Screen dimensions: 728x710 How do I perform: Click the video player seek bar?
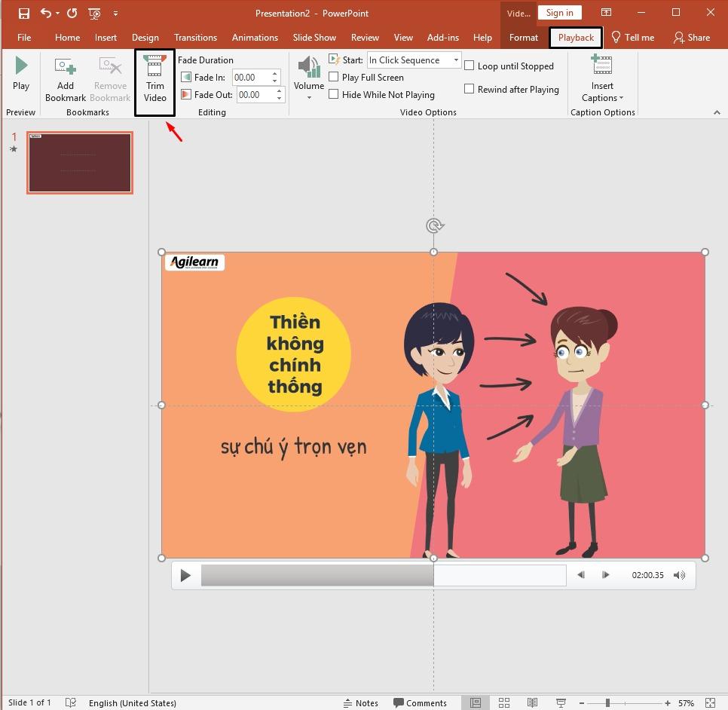[x=383, y=575]
